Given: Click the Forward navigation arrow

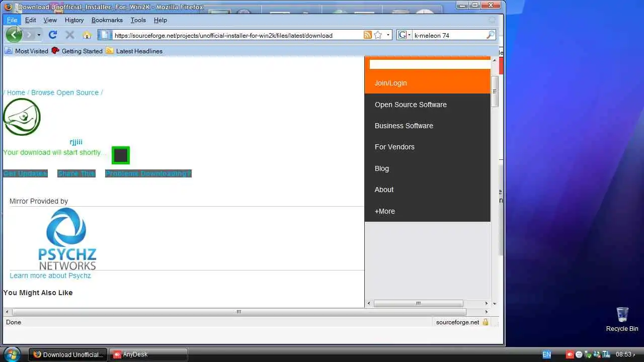Looking at the screenshot, I should tap(29, 35).
